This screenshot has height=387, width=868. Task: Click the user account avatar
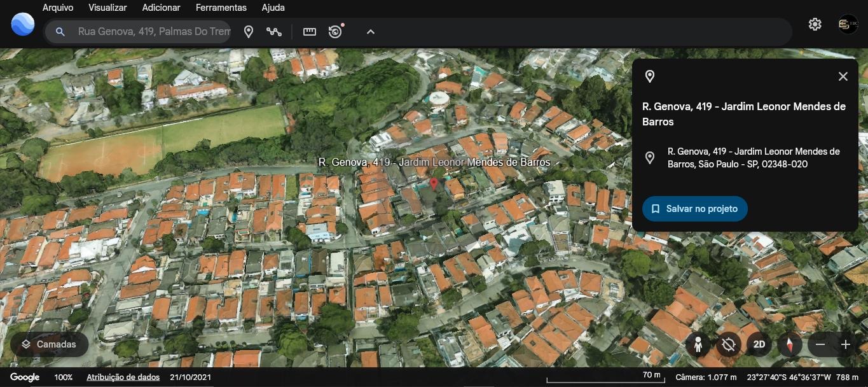(848, 24)
